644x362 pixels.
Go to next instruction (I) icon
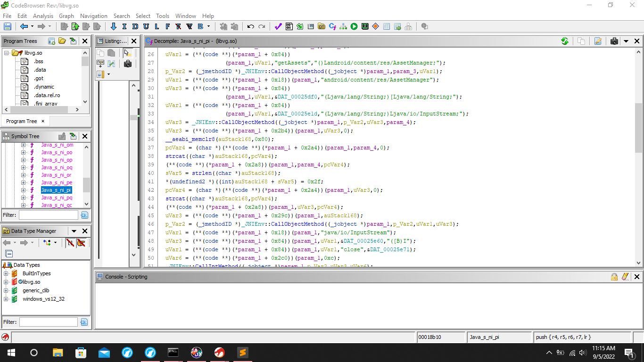click(124, 27)
